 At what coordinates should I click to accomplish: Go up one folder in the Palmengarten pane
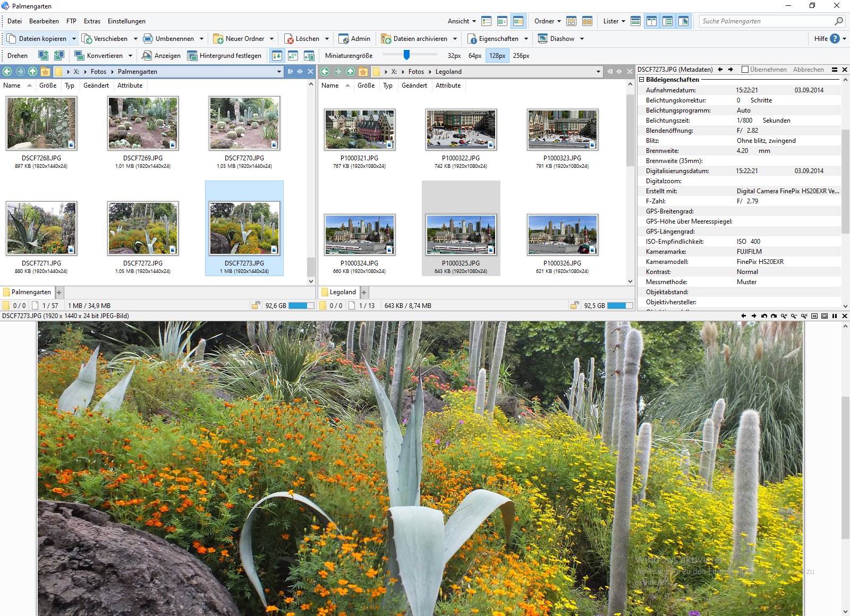pos(32,71)
